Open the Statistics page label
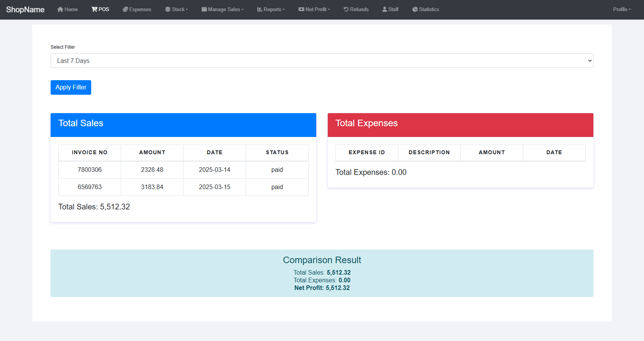Viewport: 644px width, 341px height. [x=429, y=9]
